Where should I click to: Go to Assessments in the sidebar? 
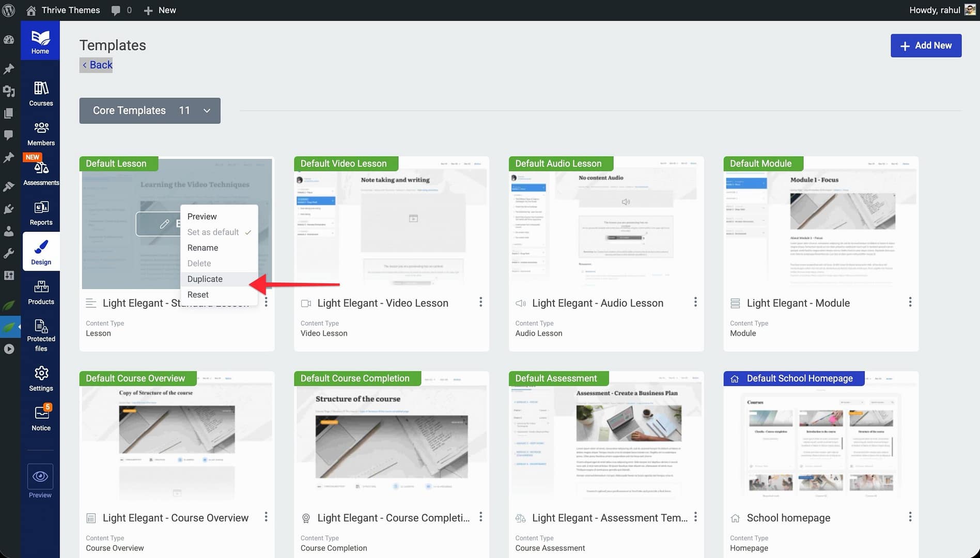(x=41, y=173)
